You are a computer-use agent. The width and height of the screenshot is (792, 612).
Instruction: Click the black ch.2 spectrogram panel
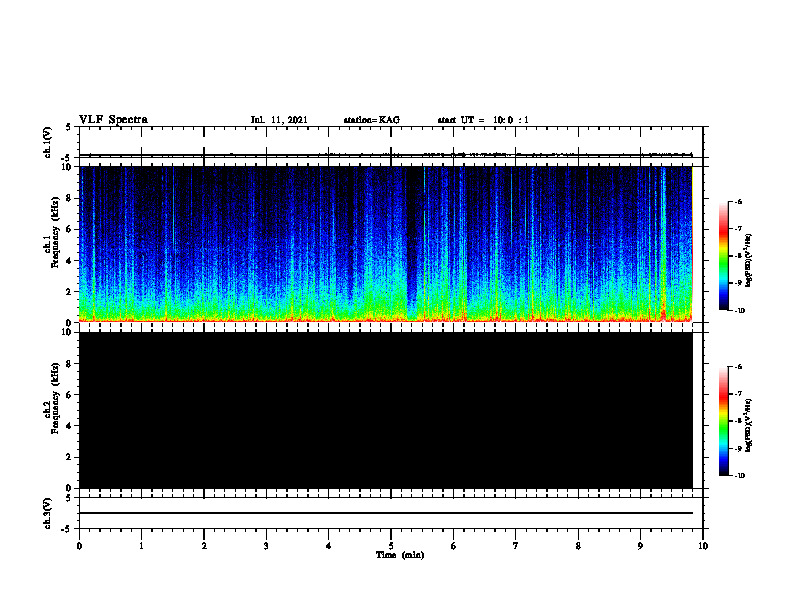tap(386, 410)
